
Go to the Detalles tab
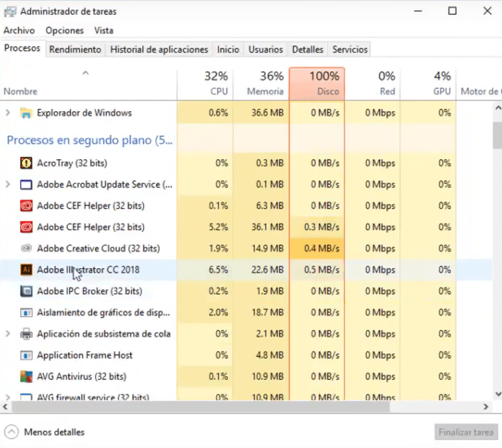(x=308, y=50)
